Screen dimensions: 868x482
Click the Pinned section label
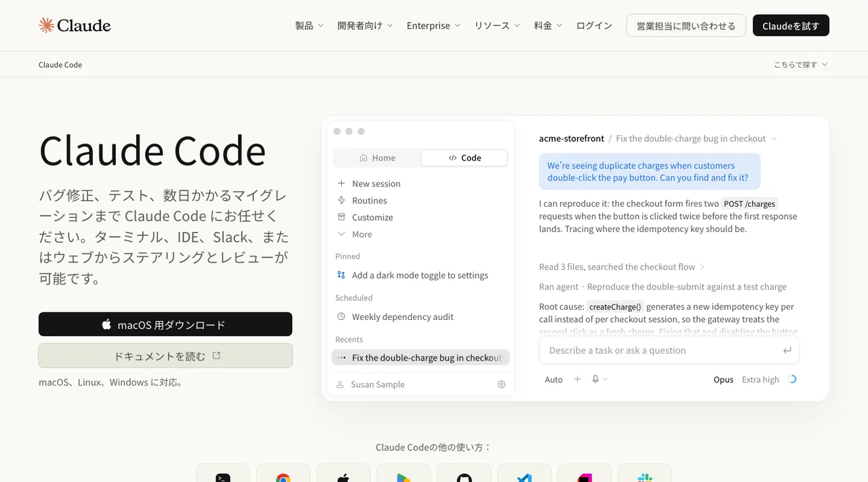347,256
